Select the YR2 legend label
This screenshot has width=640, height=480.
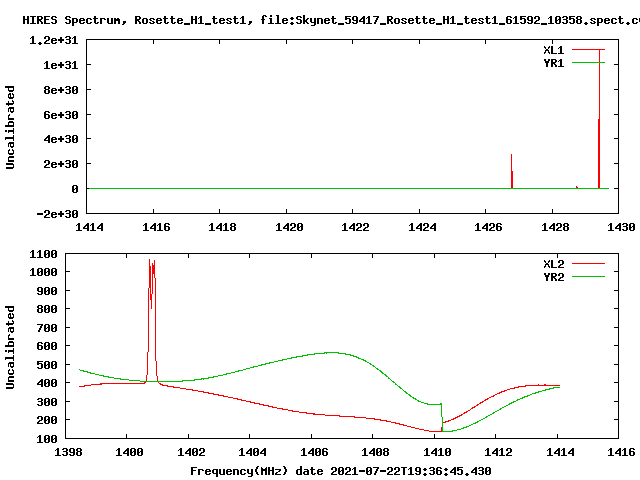(x=553, y=277)
